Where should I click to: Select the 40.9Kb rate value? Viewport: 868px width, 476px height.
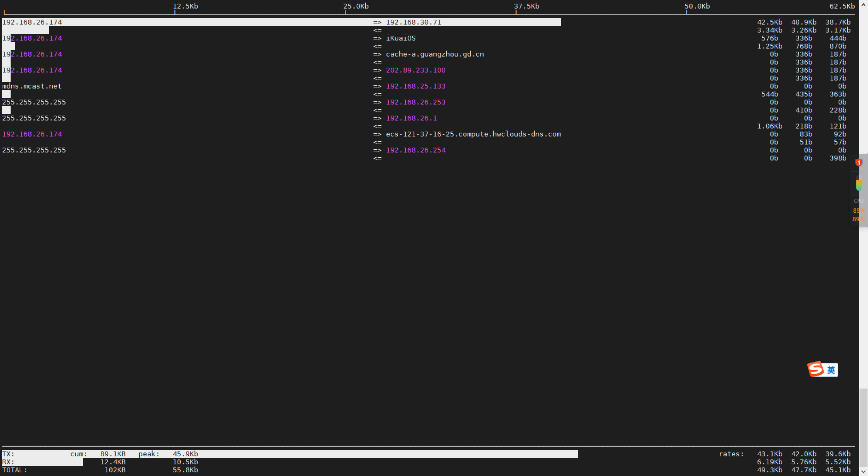pos(804,22)
